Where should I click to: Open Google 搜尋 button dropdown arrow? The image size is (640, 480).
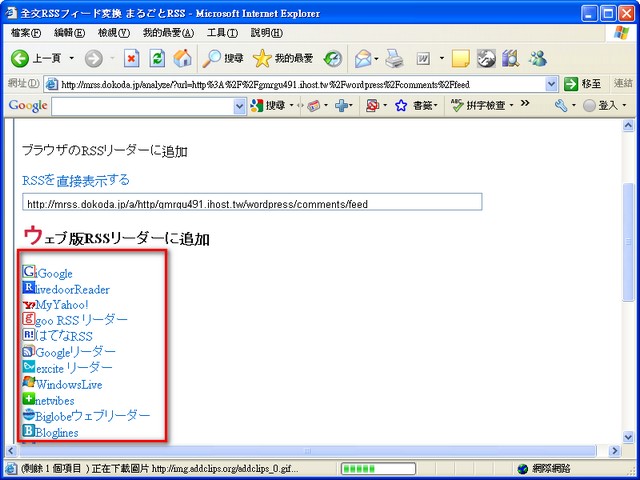coord(291,106)
